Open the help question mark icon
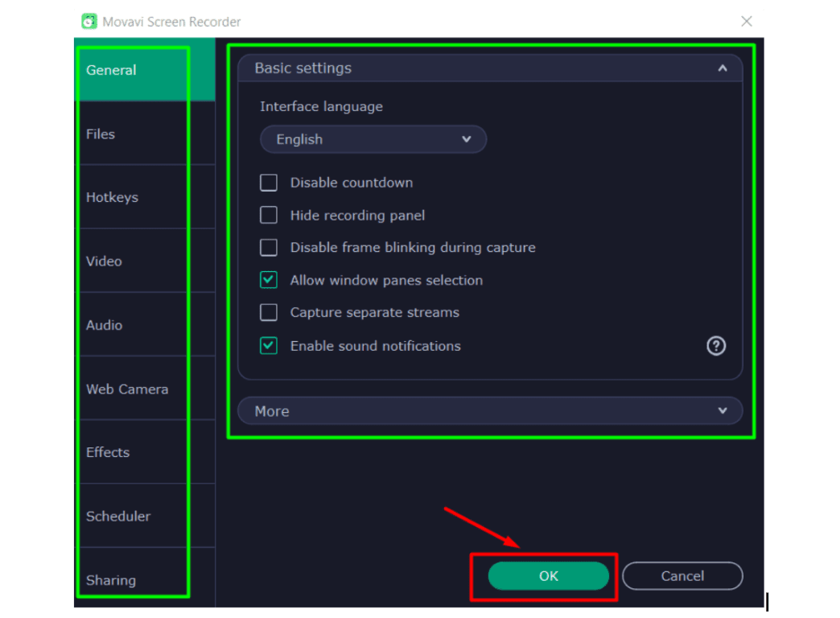 tap(716, 346)
